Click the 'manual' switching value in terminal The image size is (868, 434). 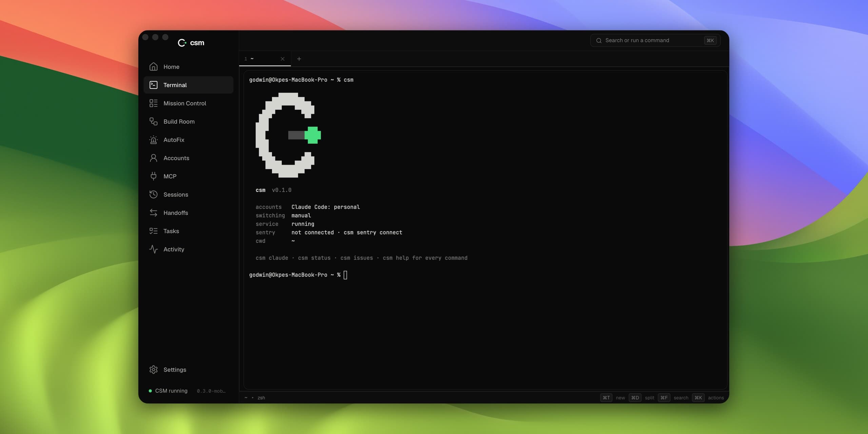point(301,215)
